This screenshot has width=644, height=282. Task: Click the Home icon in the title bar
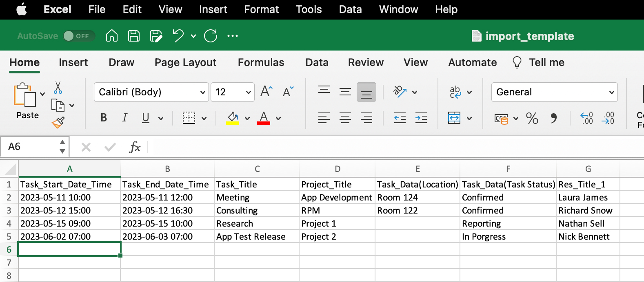pos(112,36)
